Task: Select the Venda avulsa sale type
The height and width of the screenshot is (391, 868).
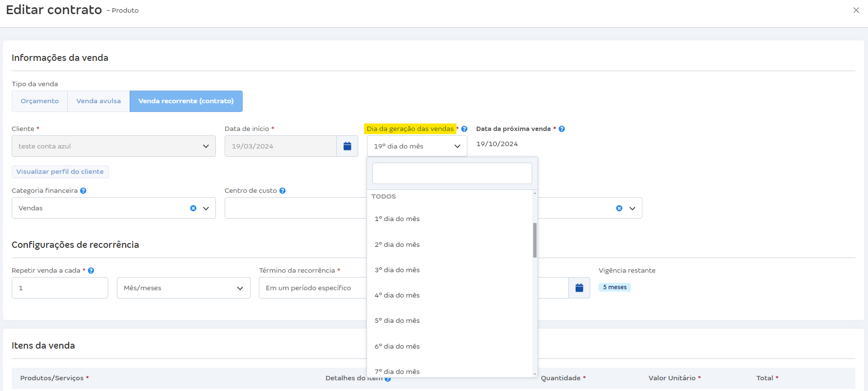Action: (98, 101)
